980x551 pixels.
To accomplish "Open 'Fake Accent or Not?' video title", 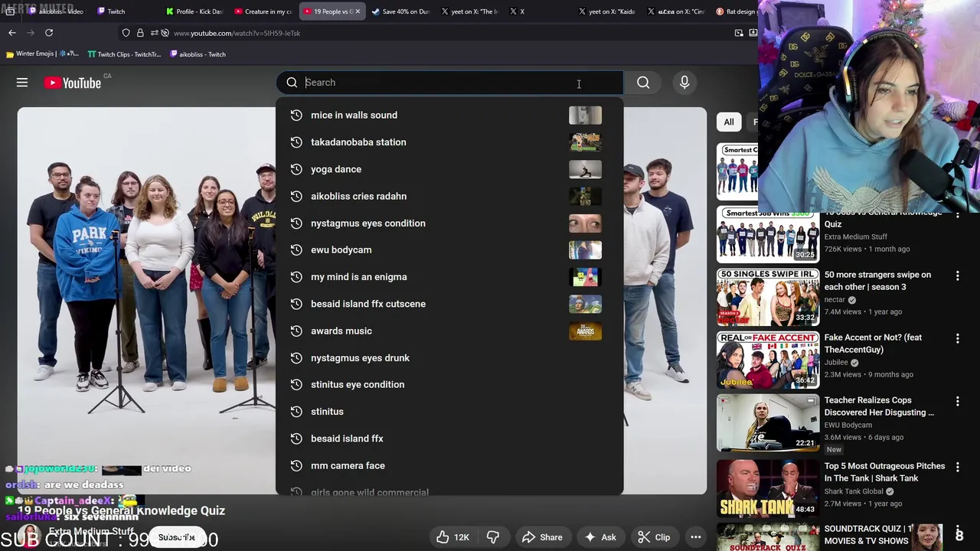I will (x=873, y=344).
